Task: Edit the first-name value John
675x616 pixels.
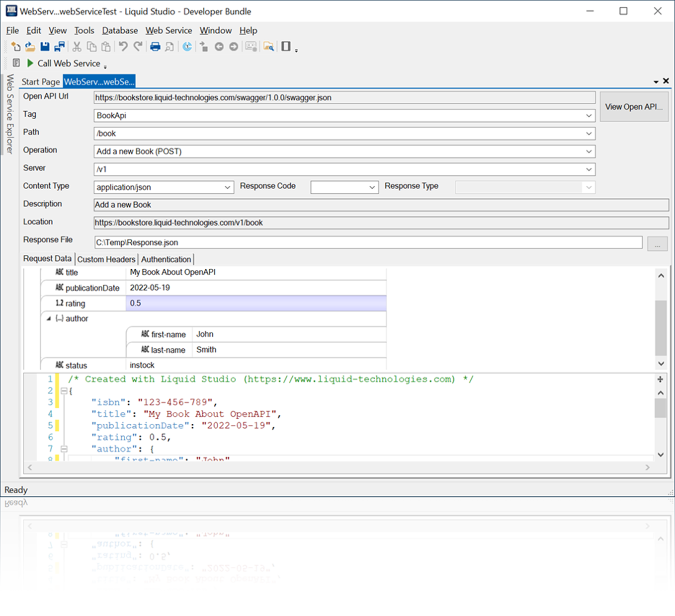Action: pos(289,334)
